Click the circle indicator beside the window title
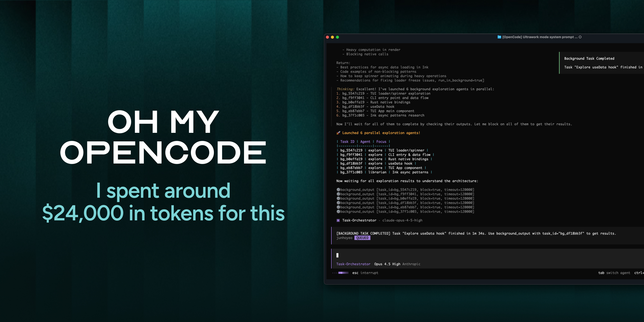644x322 pixels. pos(580,37)
